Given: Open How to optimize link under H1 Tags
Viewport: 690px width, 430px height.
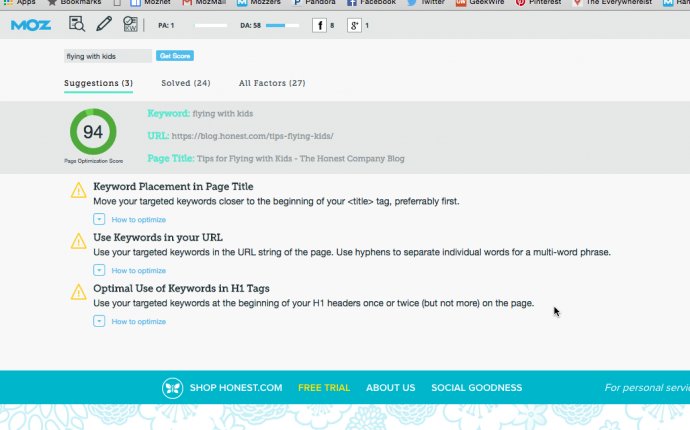Looking at the screenshot, I should tap(139, 322).
